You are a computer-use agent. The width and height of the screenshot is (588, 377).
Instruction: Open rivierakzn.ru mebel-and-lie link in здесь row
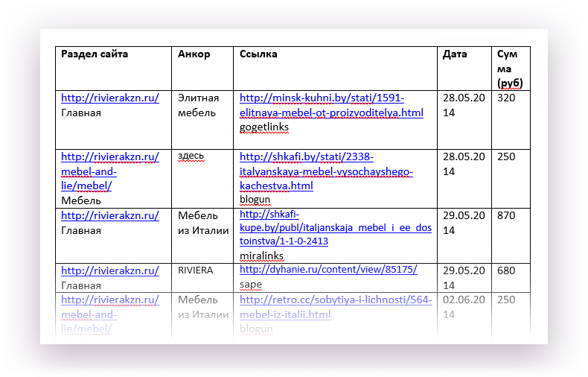tap(110, 171)
